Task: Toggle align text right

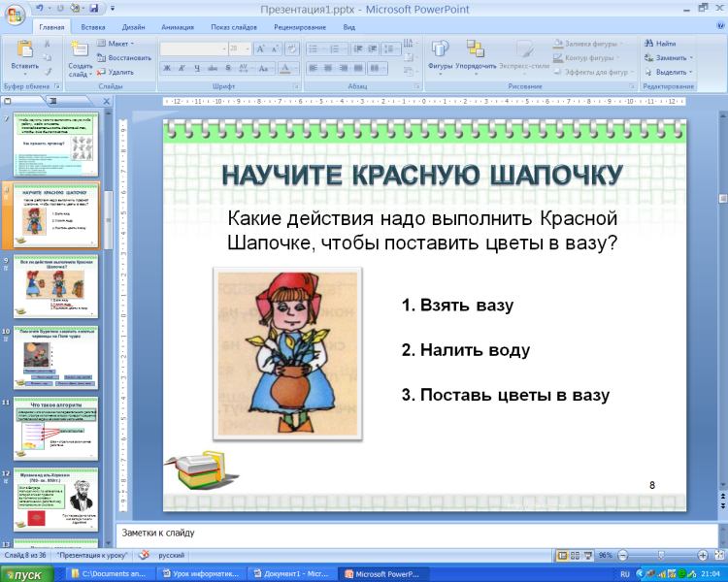Action: coord(343,68)
